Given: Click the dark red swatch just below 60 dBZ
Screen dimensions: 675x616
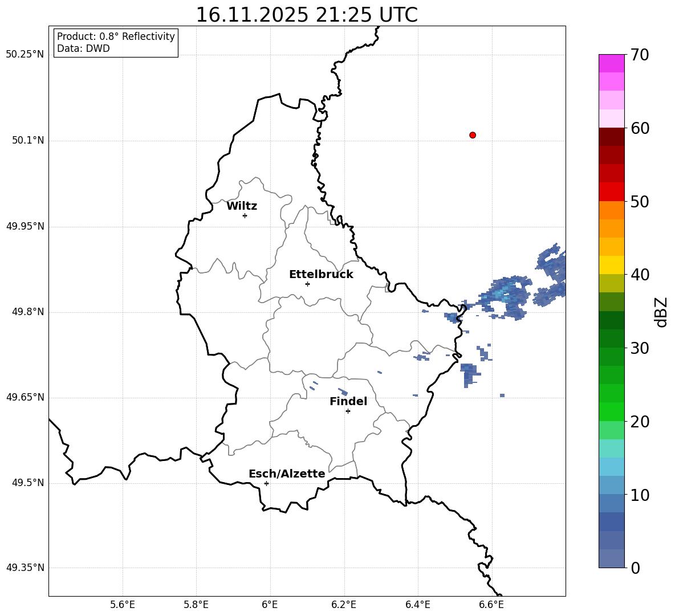Looking at the screenshot, I should click(611, 137).
